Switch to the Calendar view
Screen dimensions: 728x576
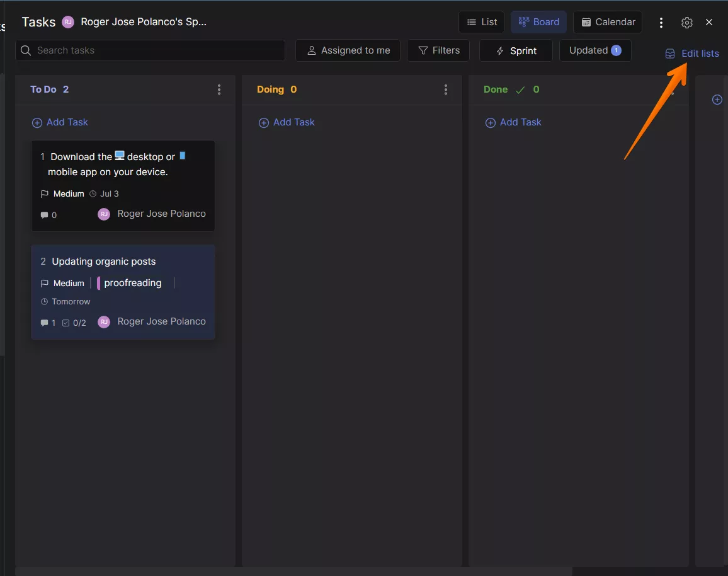pyautogui.click(x=607, y=22)
